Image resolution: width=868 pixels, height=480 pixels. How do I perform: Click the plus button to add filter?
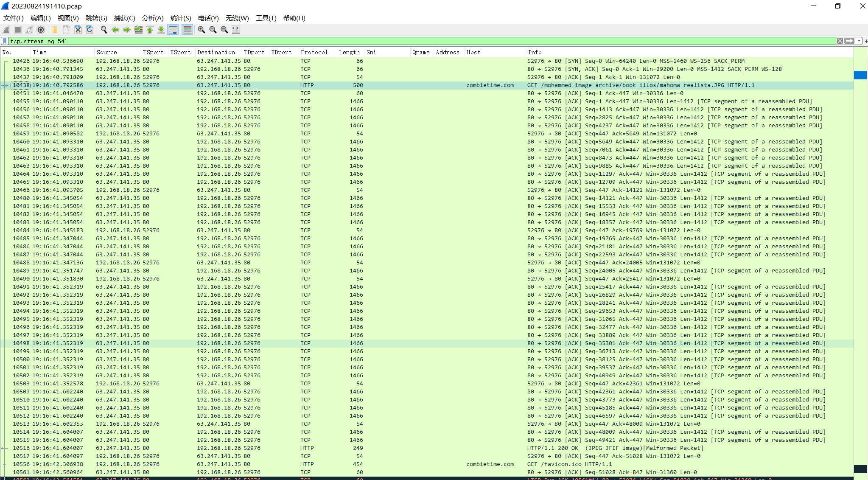point(865,41)
